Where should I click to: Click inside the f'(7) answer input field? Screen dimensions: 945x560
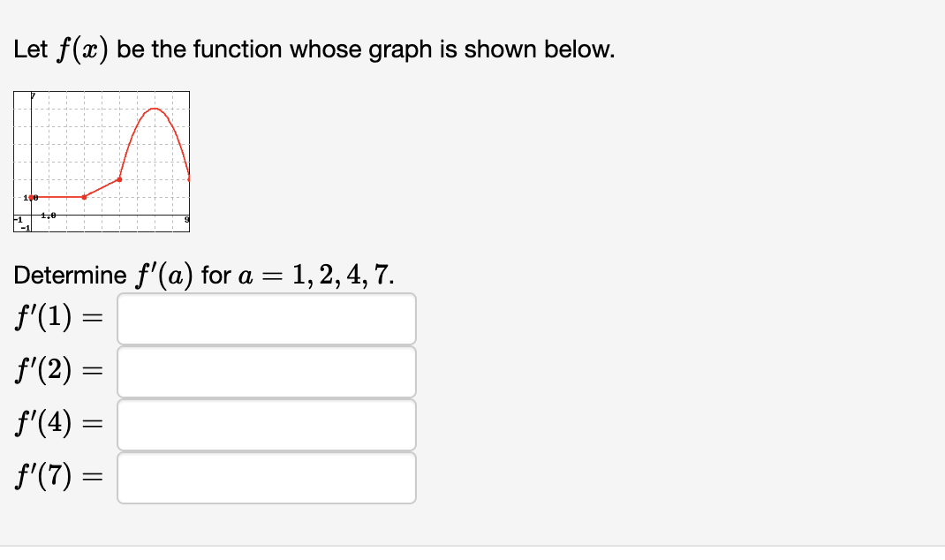tap(265, 478)
